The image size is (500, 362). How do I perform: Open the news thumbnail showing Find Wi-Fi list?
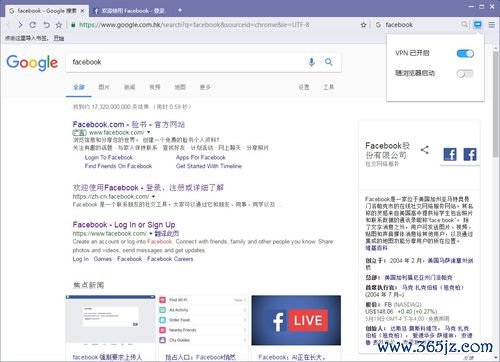tap(203, 320)
